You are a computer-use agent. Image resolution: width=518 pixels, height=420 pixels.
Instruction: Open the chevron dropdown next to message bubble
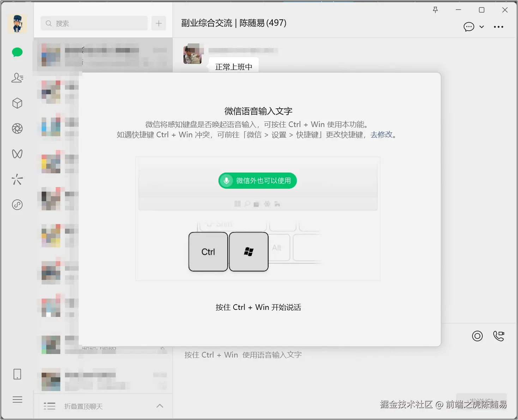pos(482,27)
